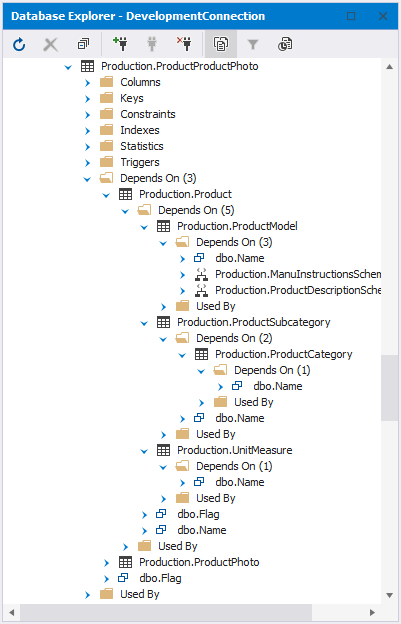Select the Production.UnitMeasure tree item
The image size is (401, 624).
coord(235,450)
